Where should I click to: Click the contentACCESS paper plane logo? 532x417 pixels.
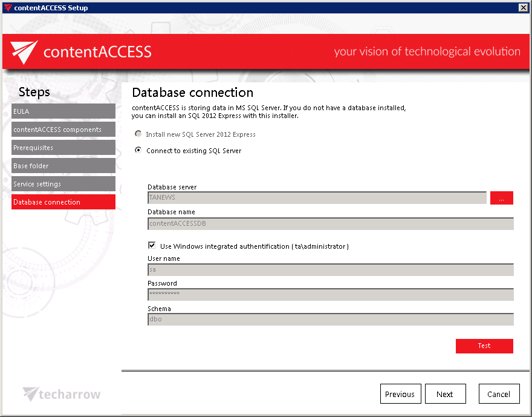click(24, 52)
